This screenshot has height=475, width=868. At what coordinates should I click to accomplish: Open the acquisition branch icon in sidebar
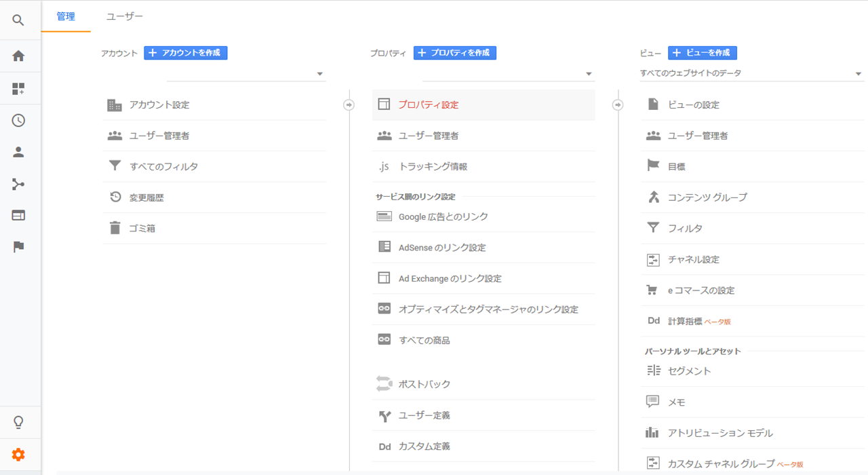coord(18,185)
